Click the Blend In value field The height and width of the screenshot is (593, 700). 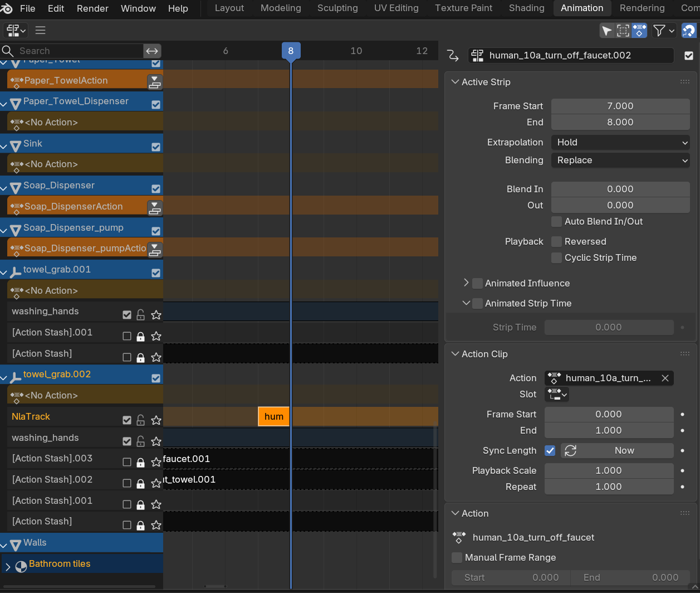click(x=620, y=189)
